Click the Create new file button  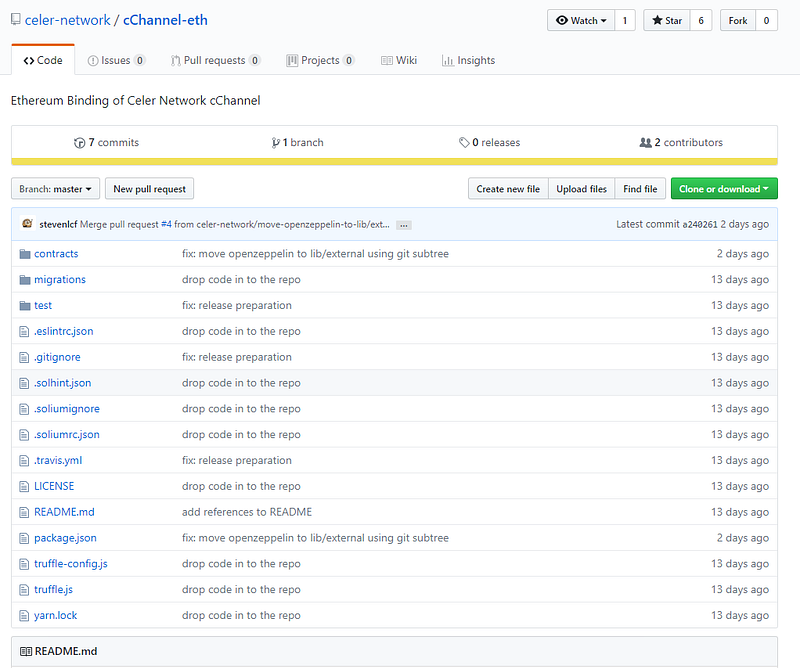pyautogui.click(x=508, y=189)
